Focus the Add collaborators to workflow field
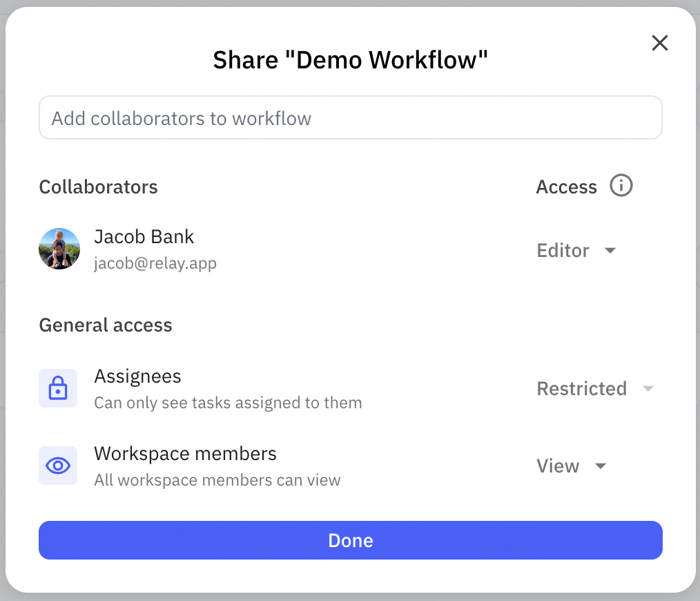 coord(350,118)
